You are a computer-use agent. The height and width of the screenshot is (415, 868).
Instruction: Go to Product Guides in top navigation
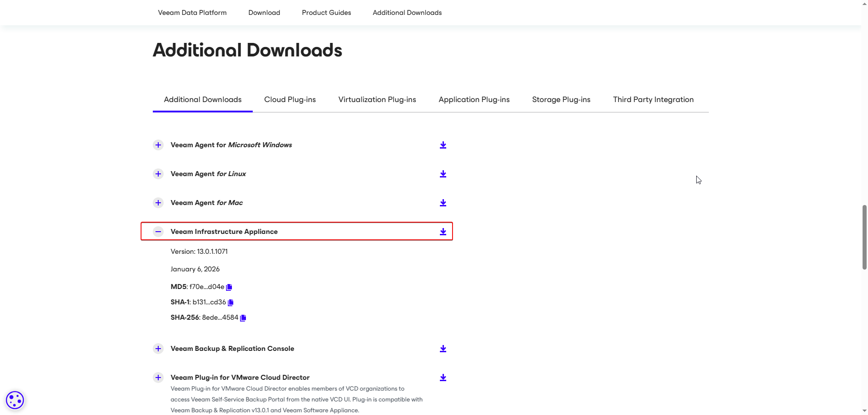[x=326, y=13]
